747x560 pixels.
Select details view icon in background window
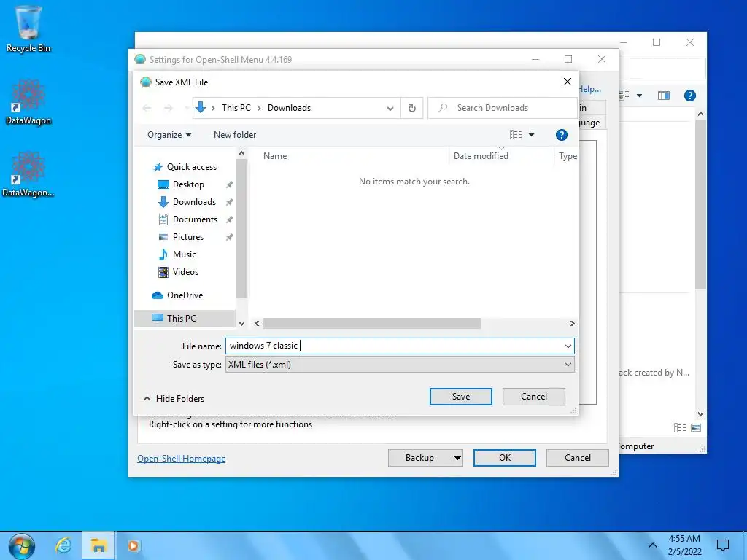click(680, 427)
